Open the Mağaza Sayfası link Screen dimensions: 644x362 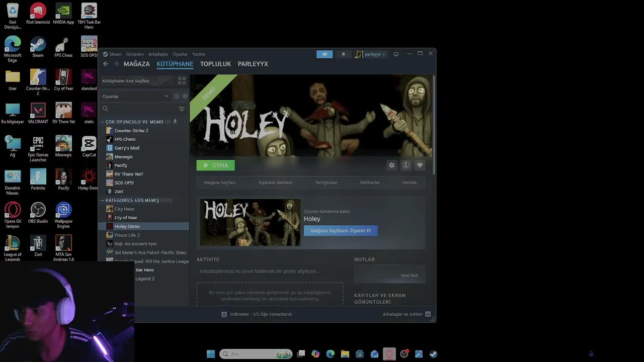pos(219,183)
